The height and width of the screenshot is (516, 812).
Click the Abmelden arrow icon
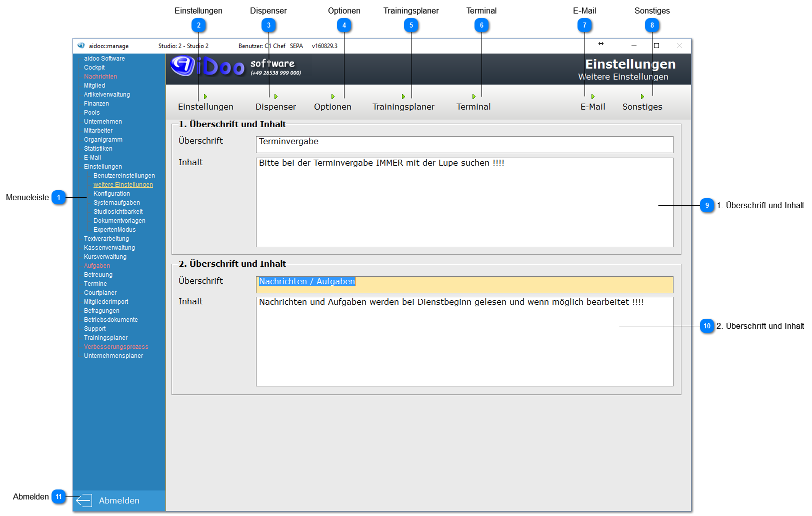point(84,500)
